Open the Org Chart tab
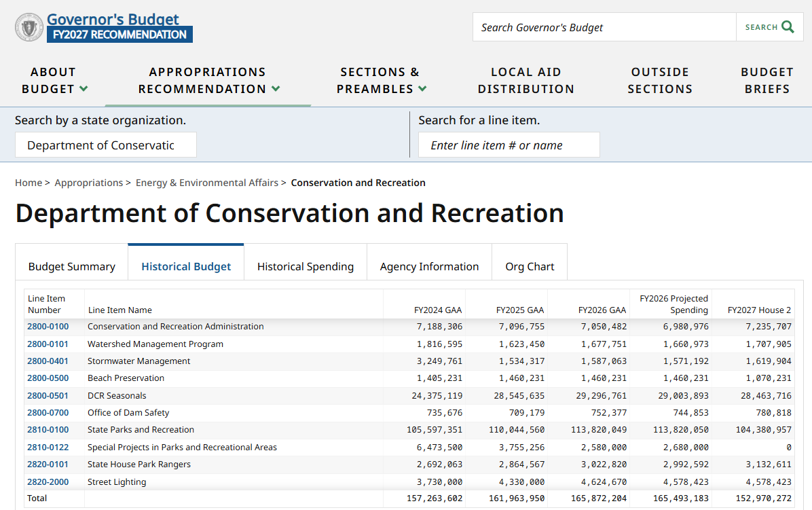Viewport: 812px width, 510px height. (x=530, y=266)
